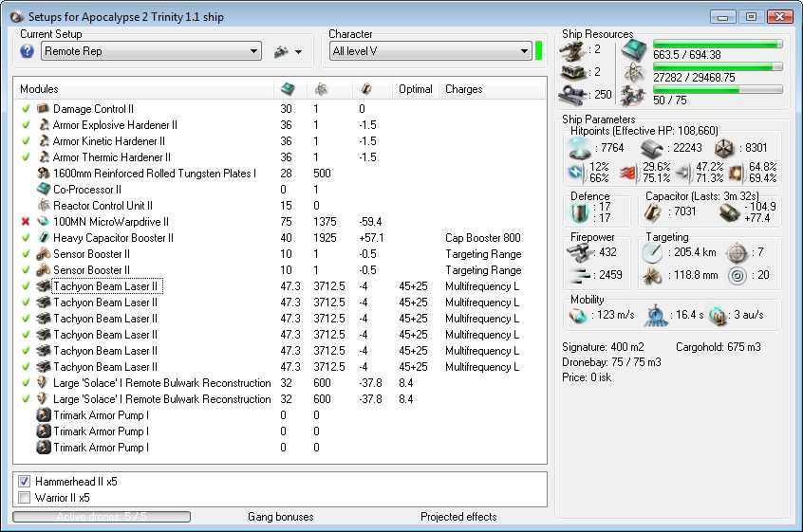Image resolution: width=803 pixels, height=532 pixels.
Task: Click the Reactor Control Unit II icon
Action: (44, 206)
